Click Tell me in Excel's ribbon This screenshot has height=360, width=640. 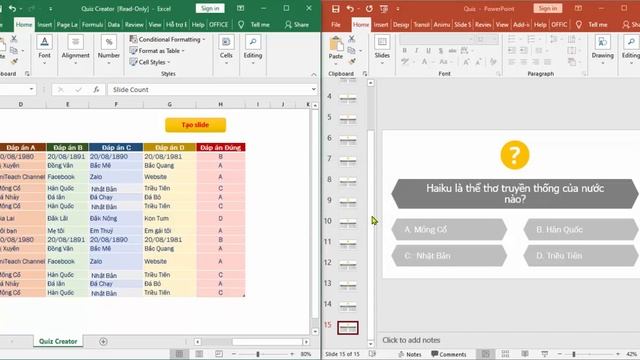[260, 24]
